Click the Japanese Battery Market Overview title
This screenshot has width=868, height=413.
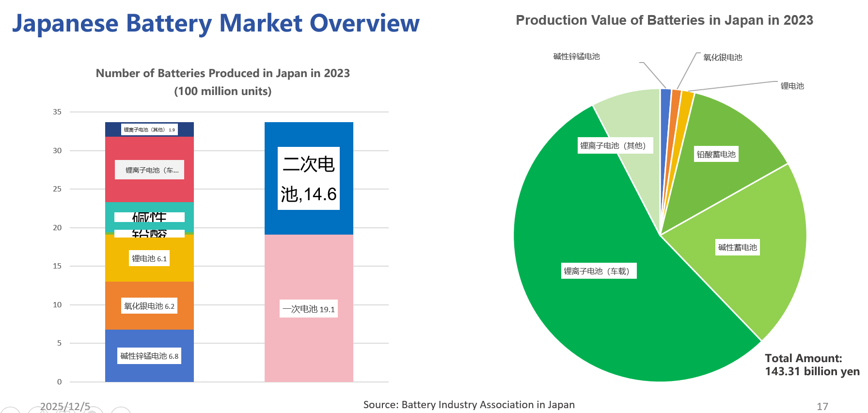pos(216,23)
